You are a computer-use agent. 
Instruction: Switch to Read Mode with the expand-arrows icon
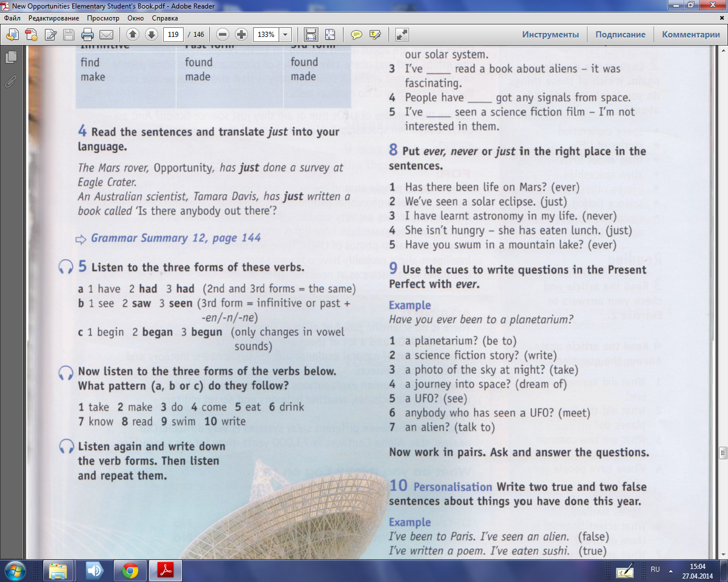click(x=402, y=34)
